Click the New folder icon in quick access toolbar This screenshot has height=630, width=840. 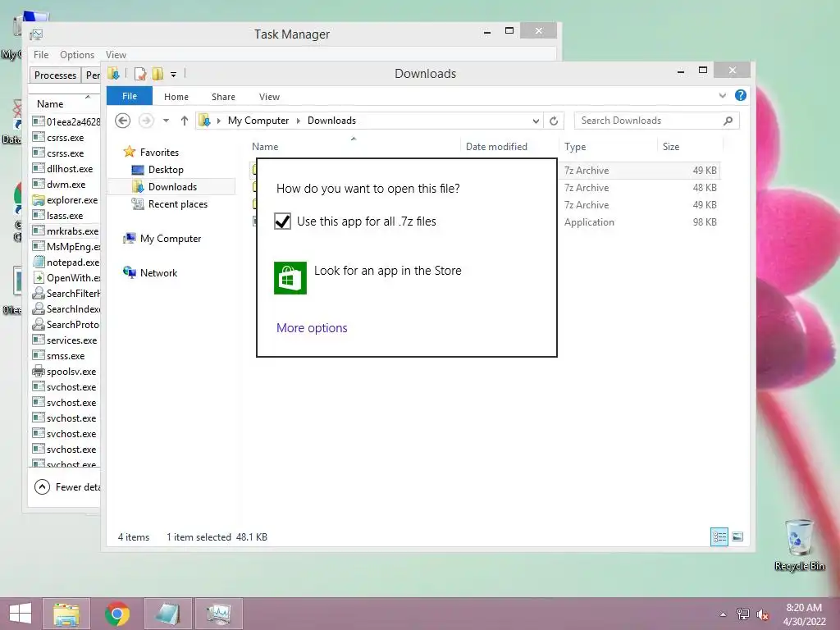coord(157,74)
